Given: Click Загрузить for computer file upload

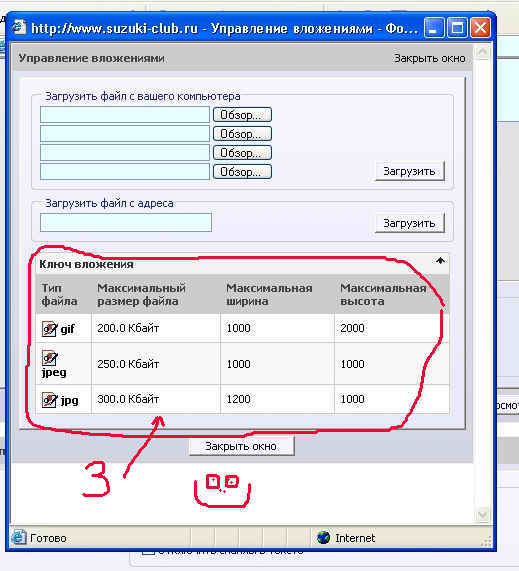Looking at the screenshot, I should [x=410, y=171].
